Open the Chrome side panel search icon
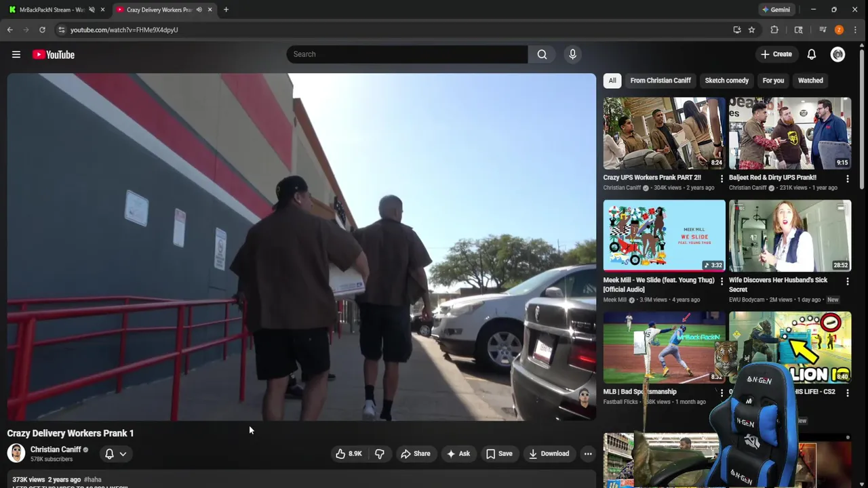 tap(799, 30)
